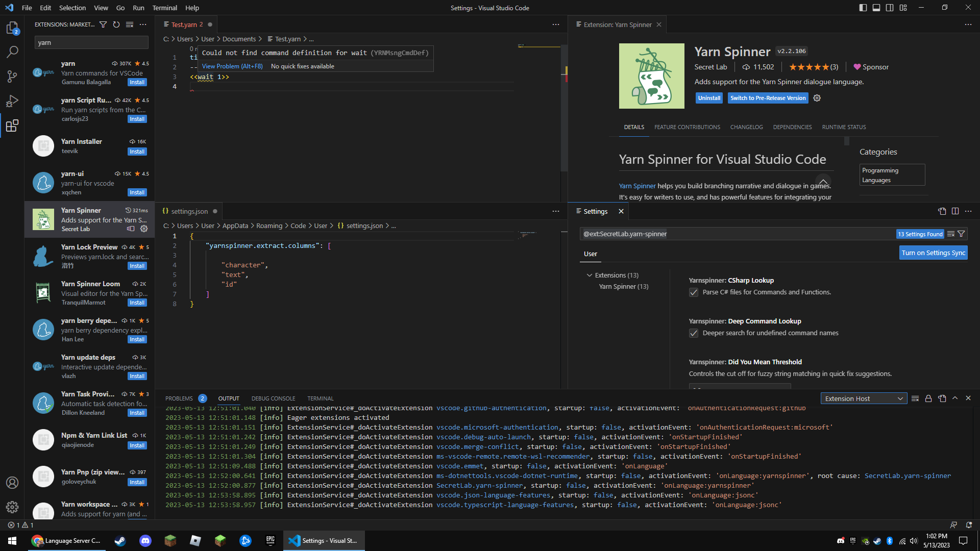Open Yarn Spinner's gear menu in the list
Image resolution: width=980 pixels, height=551 pixels.
coord(144,229)
